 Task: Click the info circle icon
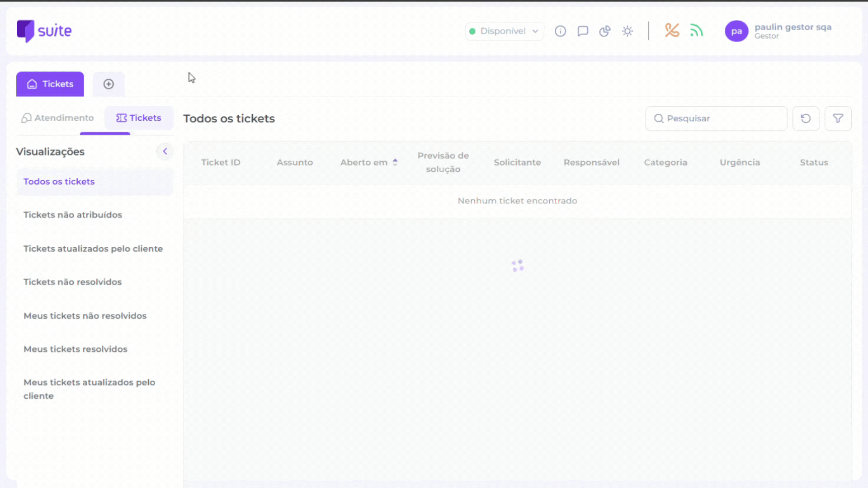tap(560, 31)
